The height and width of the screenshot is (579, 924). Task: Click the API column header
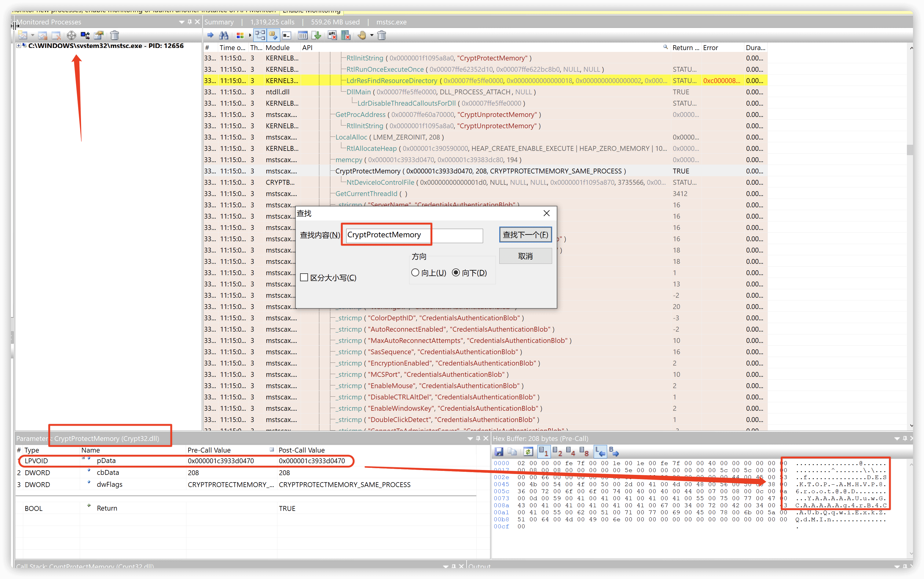[x=307, y=47]
